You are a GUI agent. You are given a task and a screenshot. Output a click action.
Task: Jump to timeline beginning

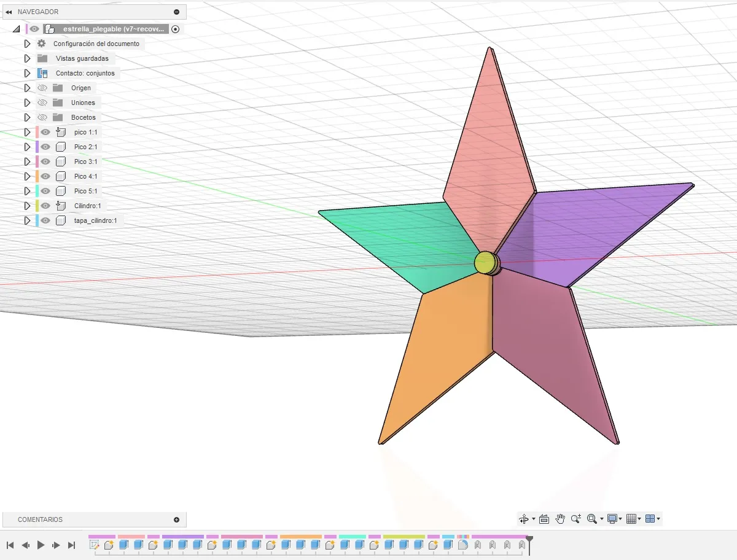click(x=10, y=545)
